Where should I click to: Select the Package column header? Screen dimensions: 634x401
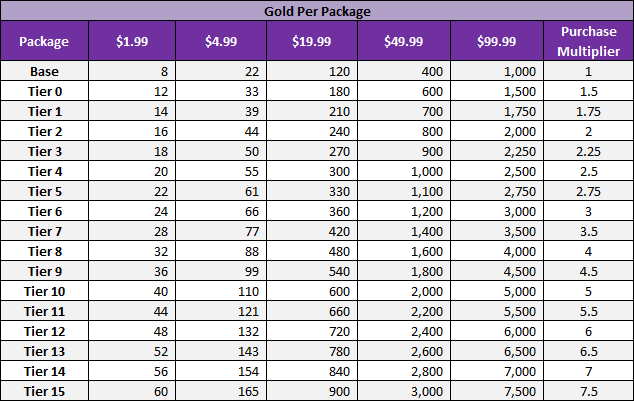pyautogui.click(x=44, y=42)
